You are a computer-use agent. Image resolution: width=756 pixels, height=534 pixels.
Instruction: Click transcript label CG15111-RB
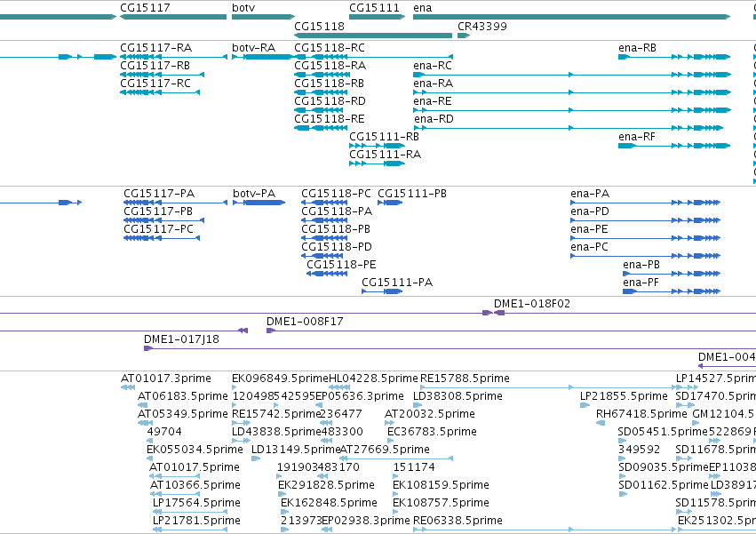pyautogui.click(x=385, y=137)
